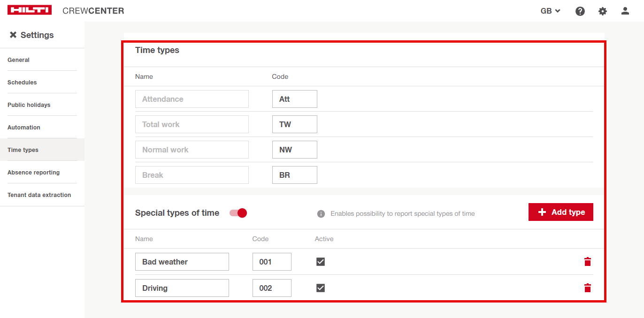Disable the Special types of time toggle
This screenshot has height=318, width=644.
[238, 213]
